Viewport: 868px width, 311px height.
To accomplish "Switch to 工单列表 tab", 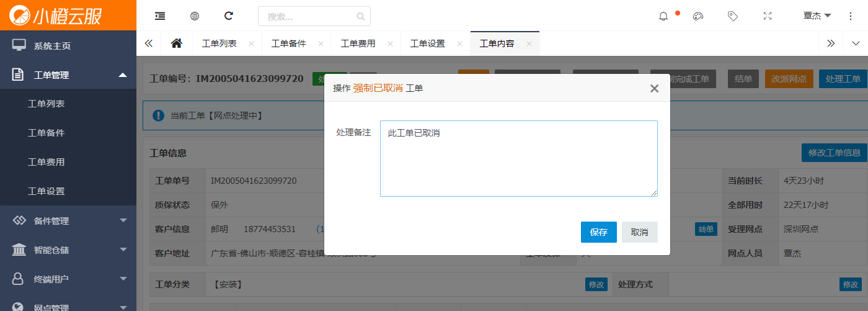I will [219, 43].
